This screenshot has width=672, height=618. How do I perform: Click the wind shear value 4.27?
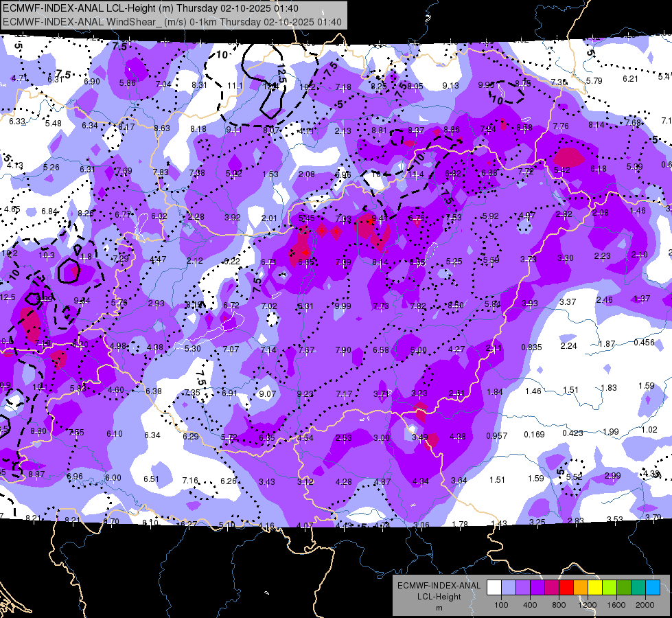point(456,349)
